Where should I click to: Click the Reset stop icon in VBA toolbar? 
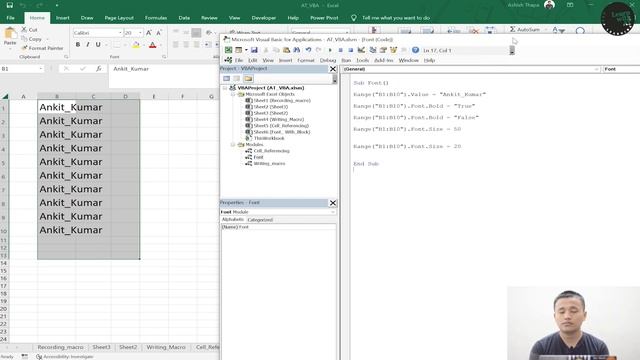tap(350, 50)
